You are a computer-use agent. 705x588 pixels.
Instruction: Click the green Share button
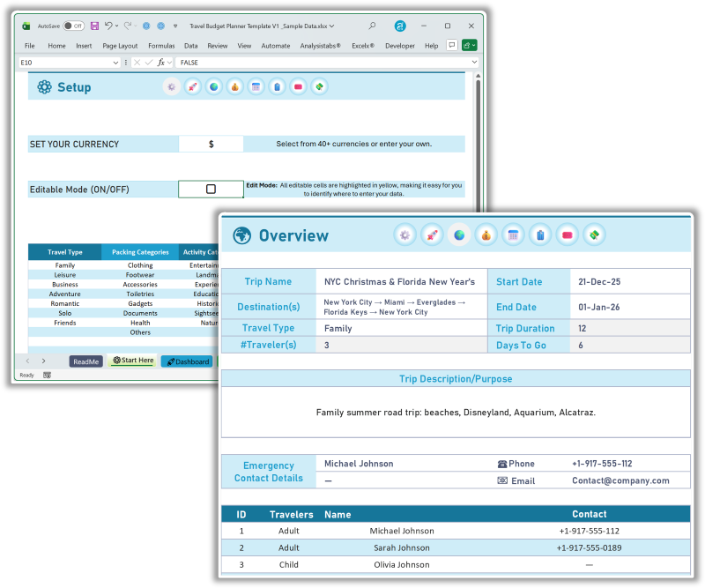click(469, 44)
